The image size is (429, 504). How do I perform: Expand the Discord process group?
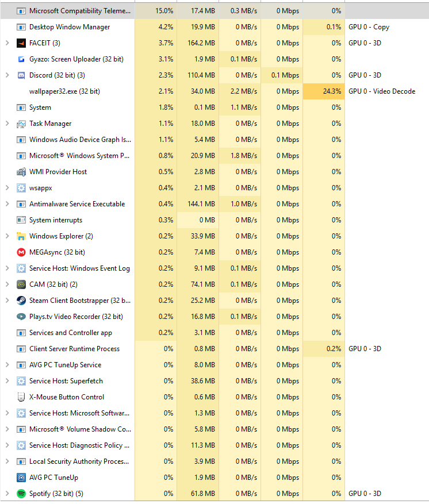pos(7,75)
